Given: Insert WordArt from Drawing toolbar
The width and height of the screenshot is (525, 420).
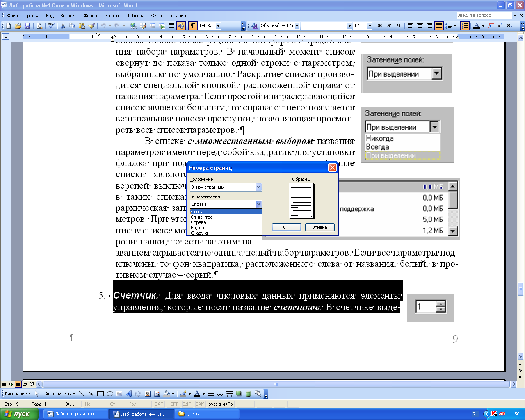Looking at the screenshot, I should click(128, 394).
